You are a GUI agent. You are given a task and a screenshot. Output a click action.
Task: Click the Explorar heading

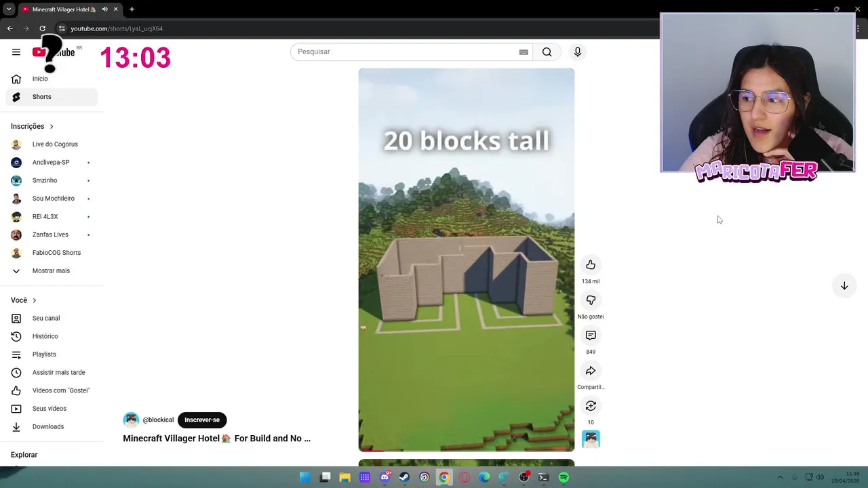tap(24, 455)
